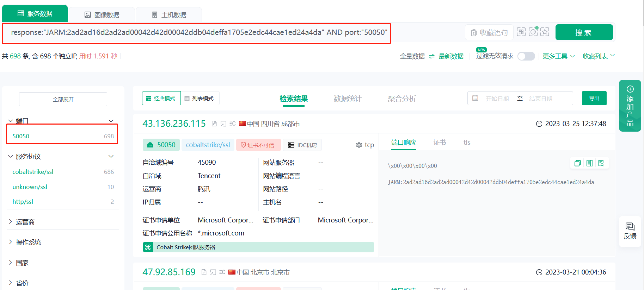Click the chat bubble icon with green dot
Viewport: 644px width, 290px height.
point(533,32)
